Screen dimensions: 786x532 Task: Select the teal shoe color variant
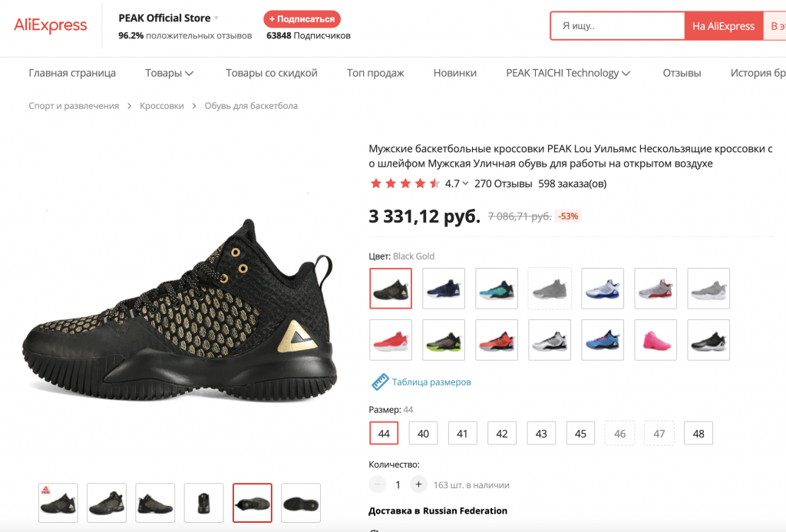click(497, 289)
